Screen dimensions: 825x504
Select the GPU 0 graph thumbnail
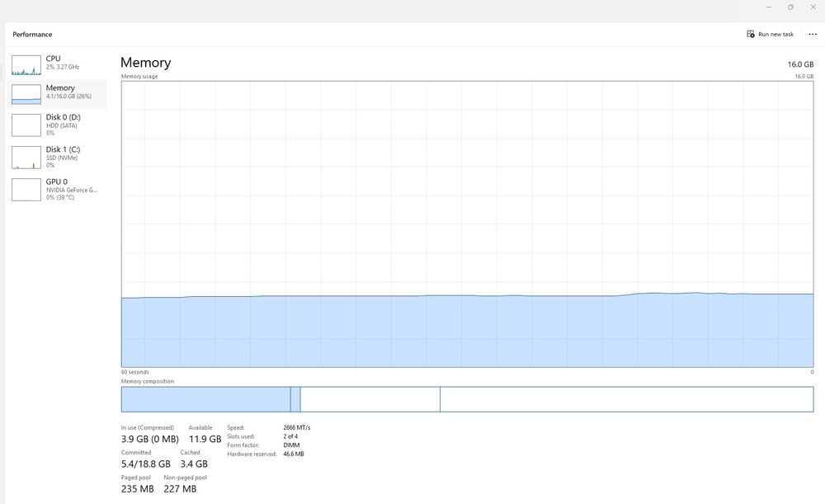click(x=26, y=190)
